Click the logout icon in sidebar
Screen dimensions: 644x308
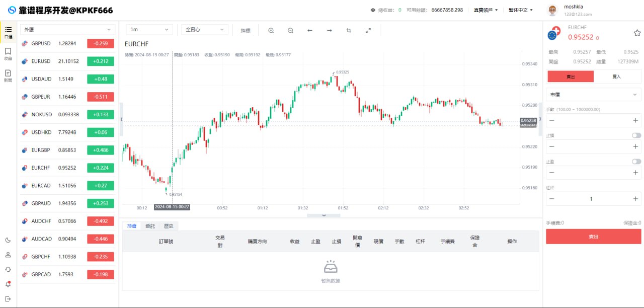8,298
